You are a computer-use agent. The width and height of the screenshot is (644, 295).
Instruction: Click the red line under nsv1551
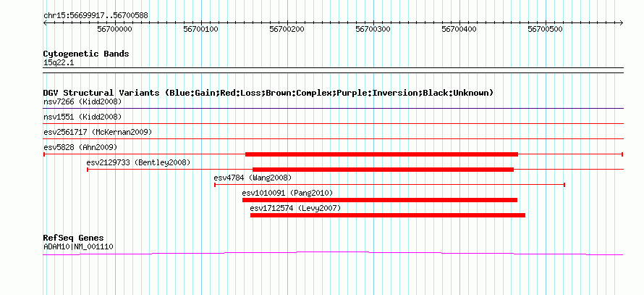click(333, 123)
